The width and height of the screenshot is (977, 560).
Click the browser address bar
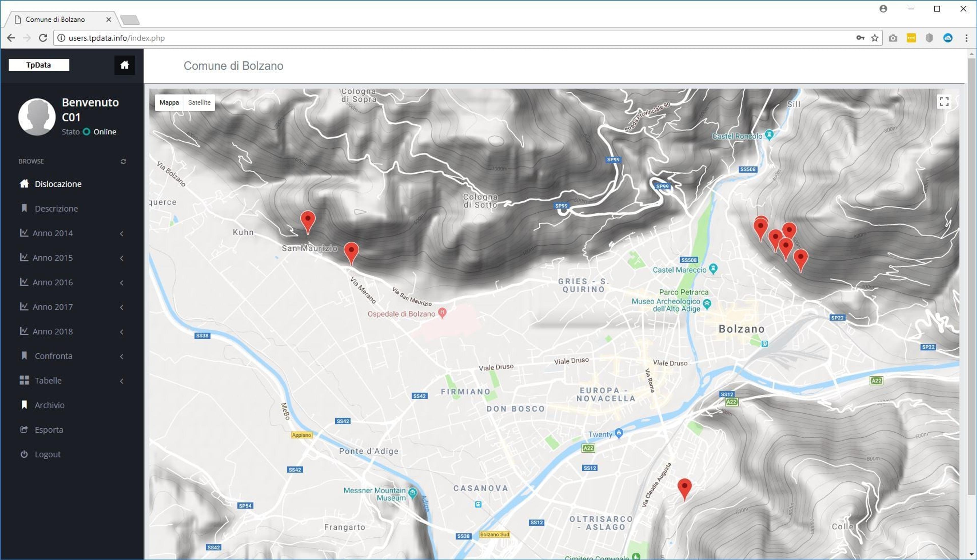click(454, 38)
